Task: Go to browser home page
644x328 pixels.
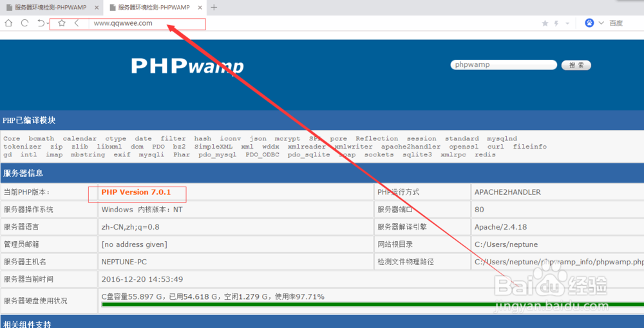Action: click(8, 23)
